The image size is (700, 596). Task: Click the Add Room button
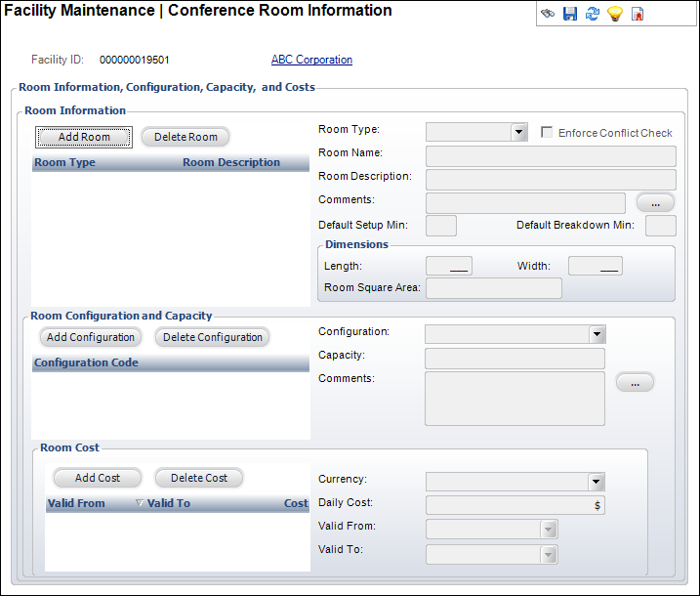pyautogui.click(x=84, y=137)
